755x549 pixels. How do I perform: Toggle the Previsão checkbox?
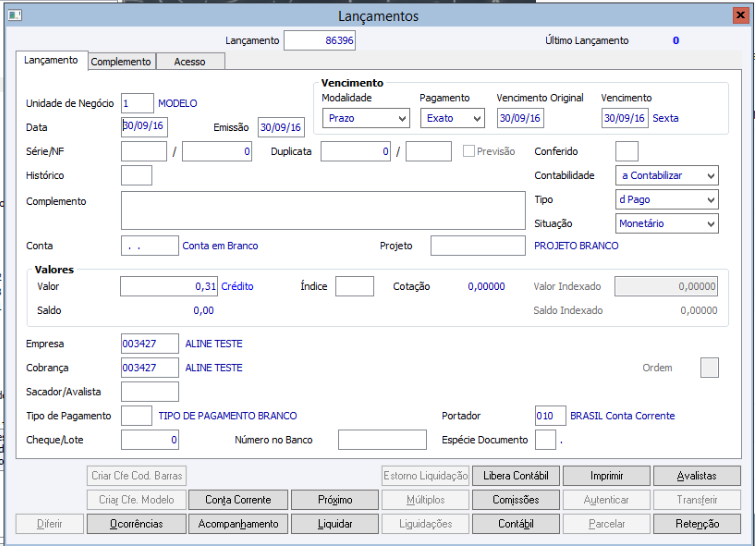pos(470,151)
